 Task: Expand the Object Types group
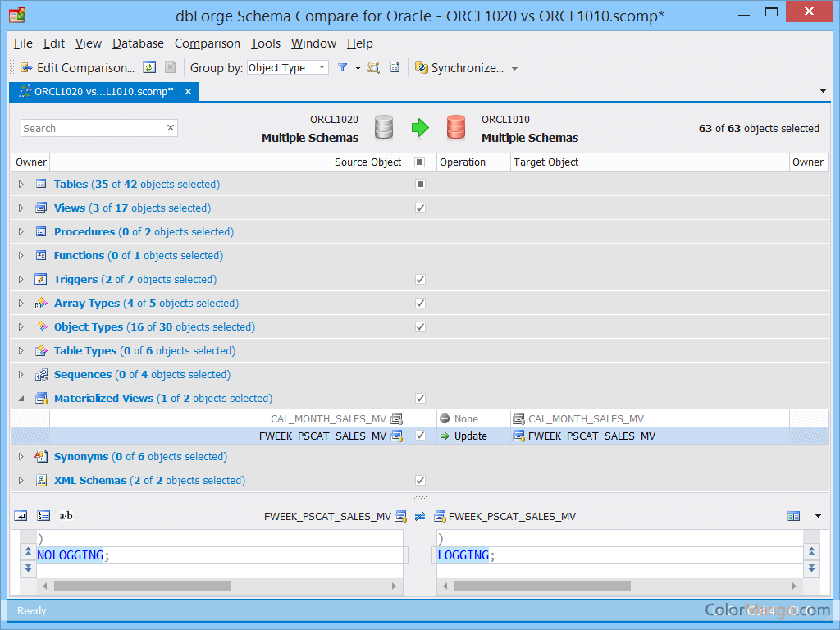tap(21, 326)
